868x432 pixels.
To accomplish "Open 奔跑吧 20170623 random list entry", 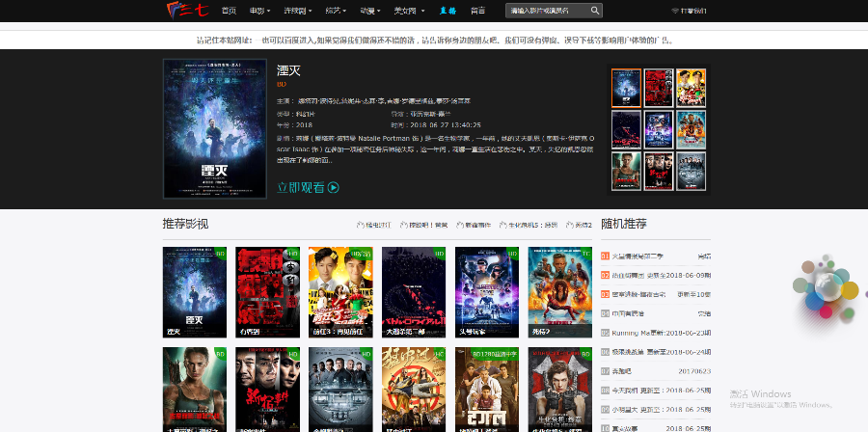I will tap(656, 371).
